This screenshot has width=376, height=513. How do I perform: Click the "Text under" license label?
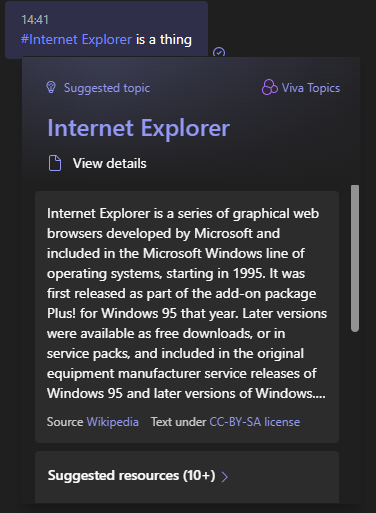[x=179, y=422]
